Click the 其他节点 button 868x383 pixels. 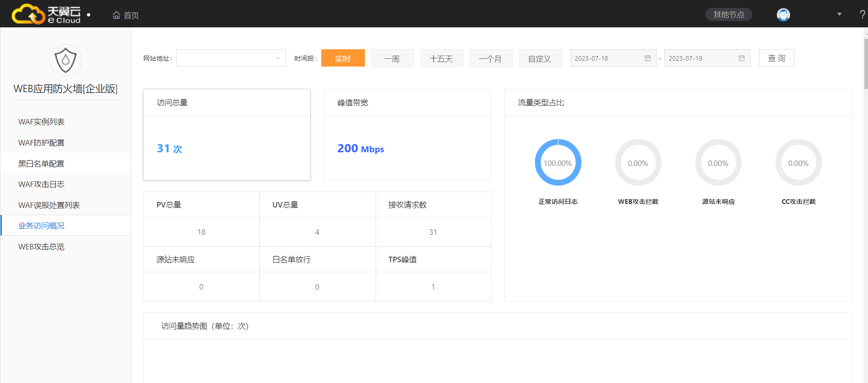click(x=729, y=15)
